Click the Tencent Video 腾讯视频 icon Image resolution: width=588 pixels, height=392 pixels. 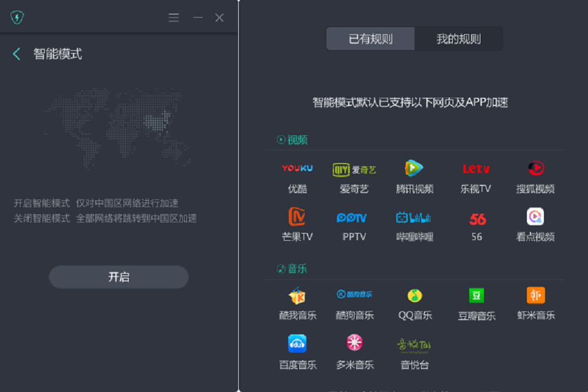414,168
